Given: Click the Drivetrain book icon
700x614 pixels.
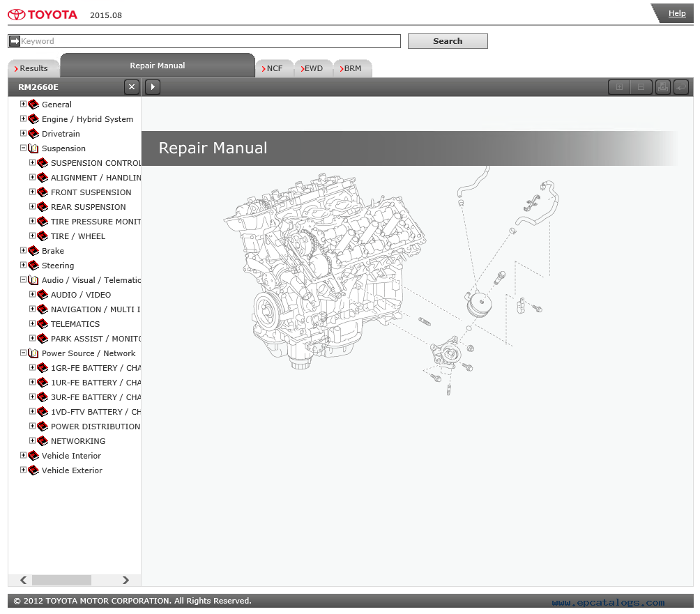Looking at the screenshot, I should (x=33, y=134).
